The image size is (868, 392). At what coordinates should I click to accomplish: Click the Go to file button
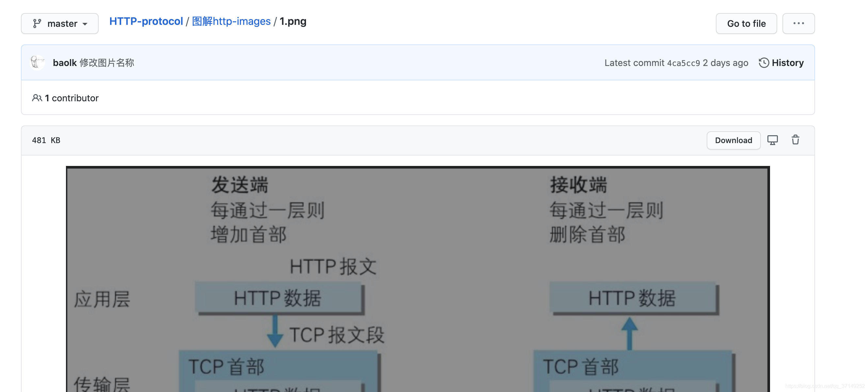tap(746, 24)
